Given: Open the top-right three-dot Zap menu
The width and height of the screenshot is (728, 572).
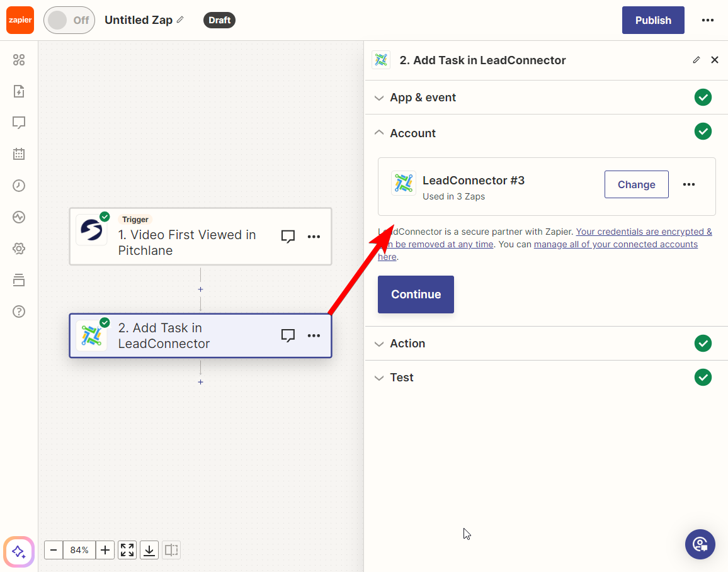Looking at the screenshot, I should coord(708,20).
